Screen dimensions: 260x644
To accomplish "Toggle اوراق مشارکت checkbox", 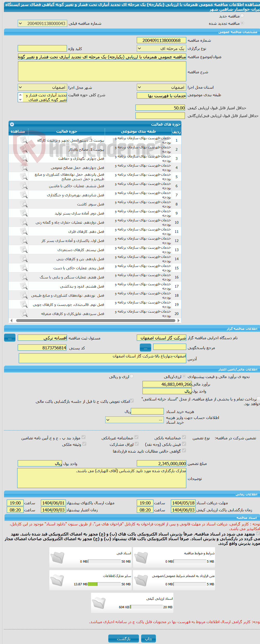I will (136, 444).
